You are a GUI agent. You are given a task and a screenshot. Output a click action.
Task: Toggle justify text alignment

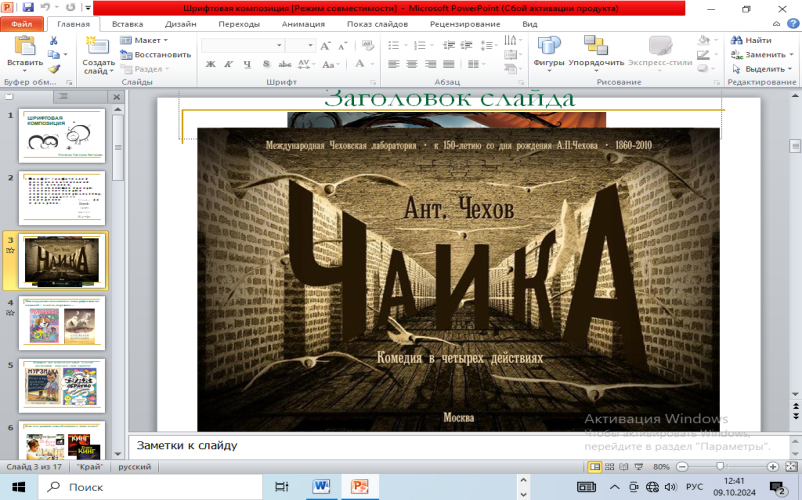coord(449,64)
